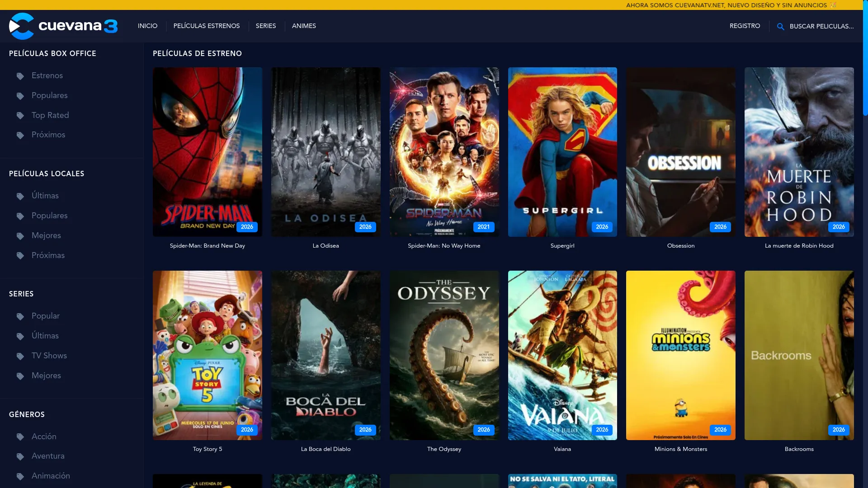Screen dimensions: 868x488
Task: Open The Odyssey movie poster
Action: 444,355
